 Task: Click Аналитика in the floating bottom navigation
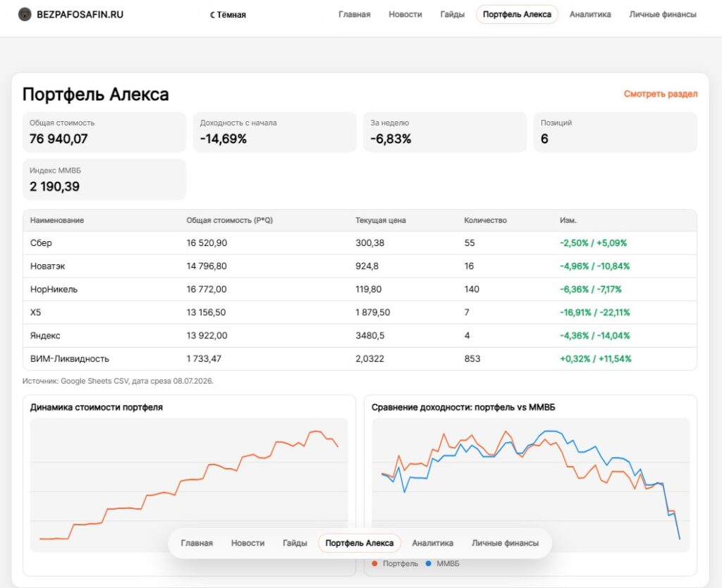pos(432,543)
